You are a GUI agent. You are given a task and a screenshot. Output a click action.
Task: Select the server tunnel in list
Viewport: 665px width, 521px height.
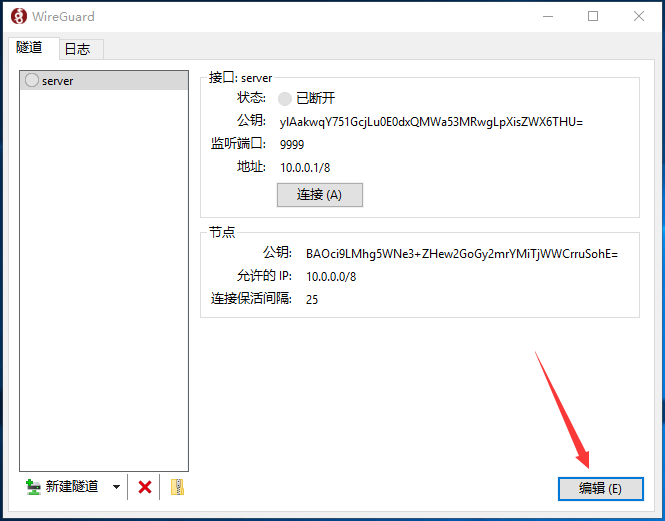[104, 80]
